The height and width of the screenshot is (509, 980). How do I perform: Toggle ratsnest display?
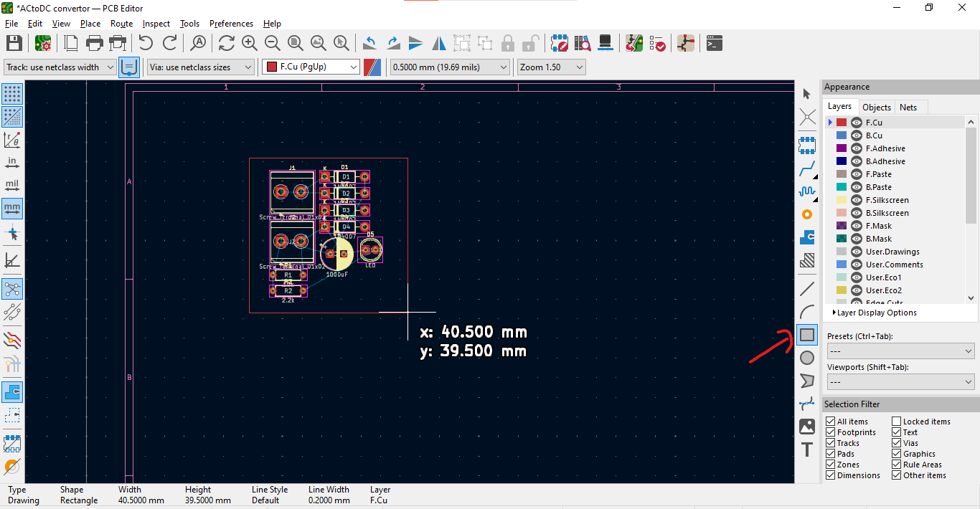tap(12, 289)
